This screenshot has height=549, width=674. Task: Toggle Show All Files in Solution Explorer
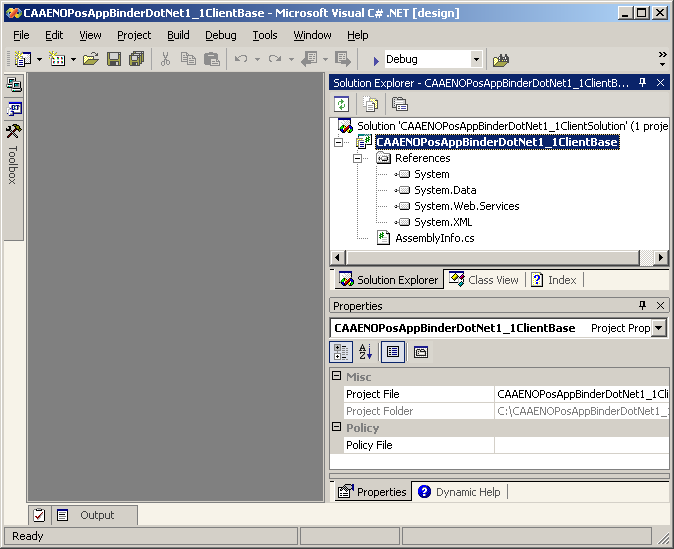pos(370,104)
